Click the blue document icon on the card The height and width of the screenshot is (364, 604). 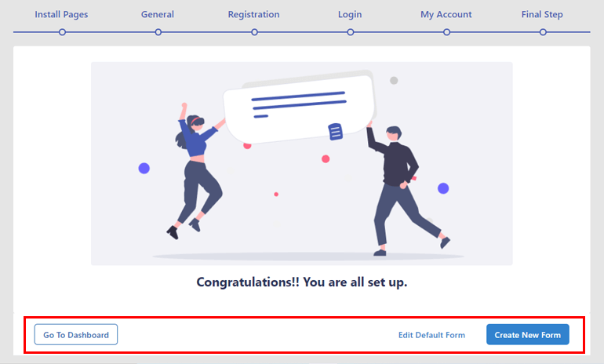point(335,132)
